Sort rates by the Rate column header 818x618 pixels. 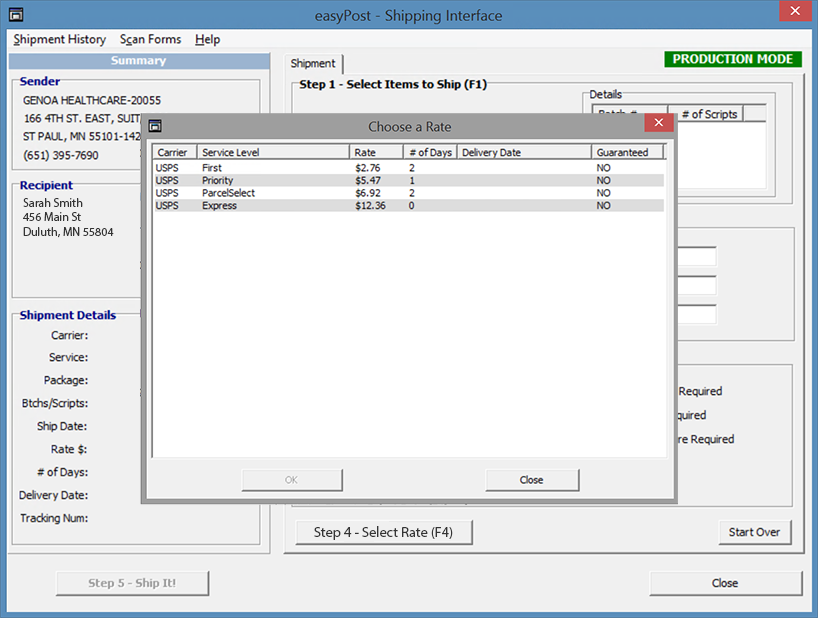click(x=376, y=153)
